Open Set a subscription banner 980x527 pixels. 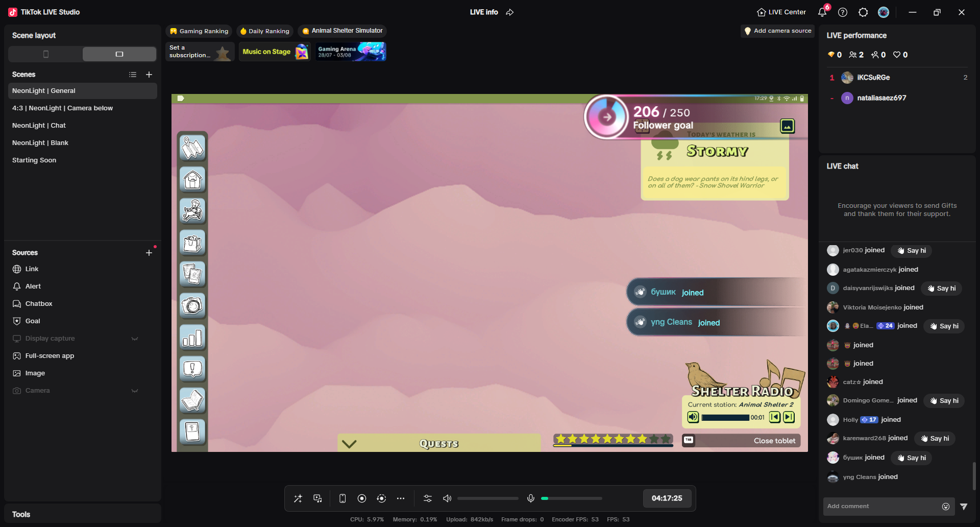200,52
